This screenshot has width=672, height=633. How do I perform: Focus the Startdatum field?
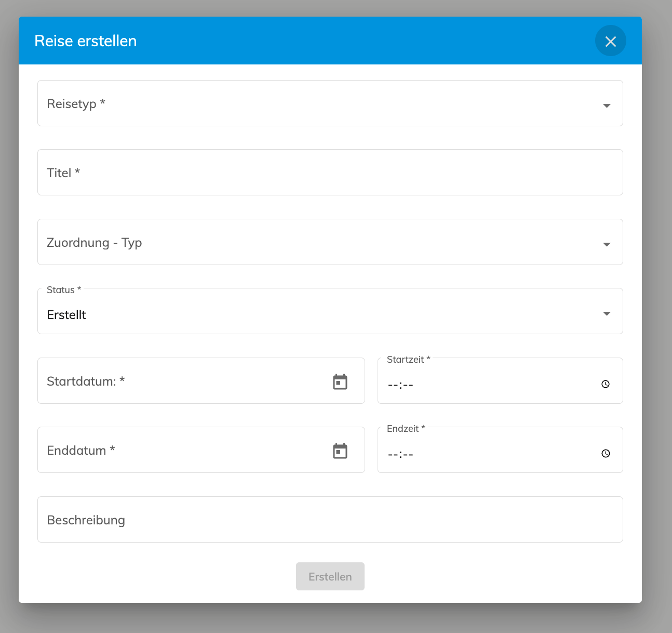point(201,381)
